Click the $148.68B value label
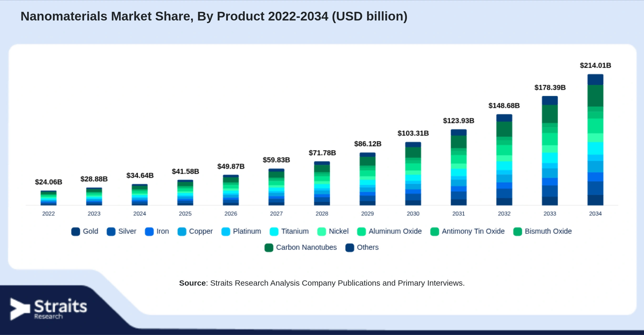 point(504,106)
